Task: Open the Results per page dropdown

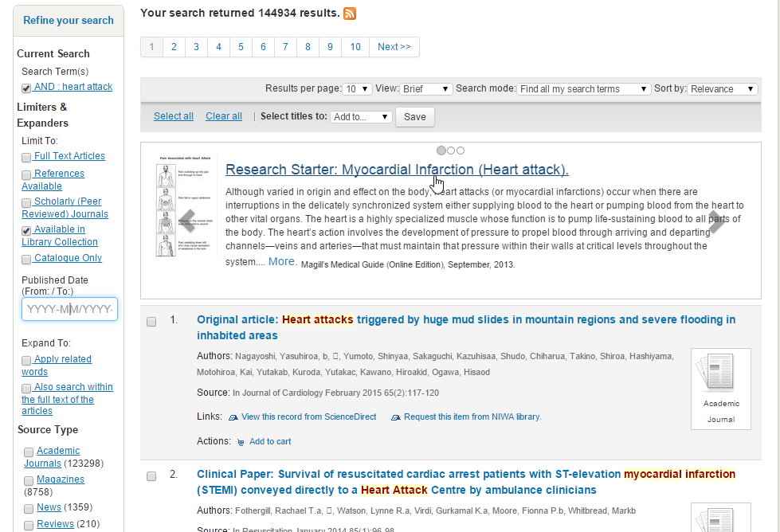Action: click(357, 89)
